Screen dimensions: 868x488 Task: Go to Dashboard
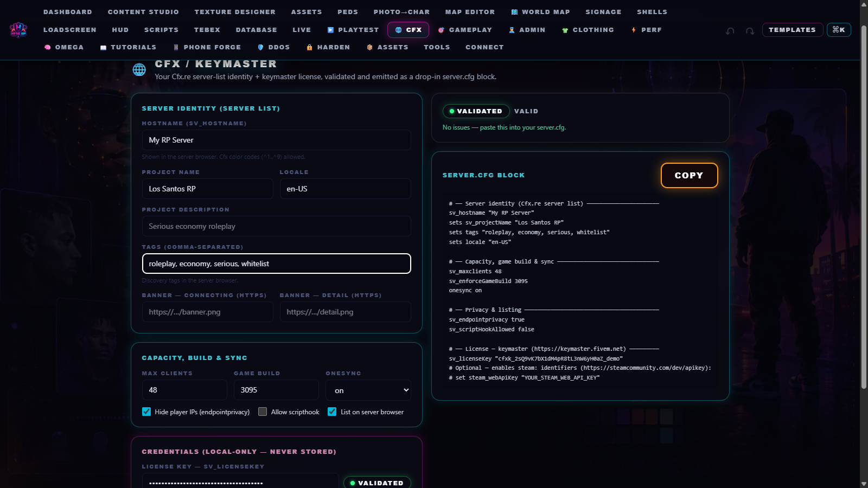68,12
